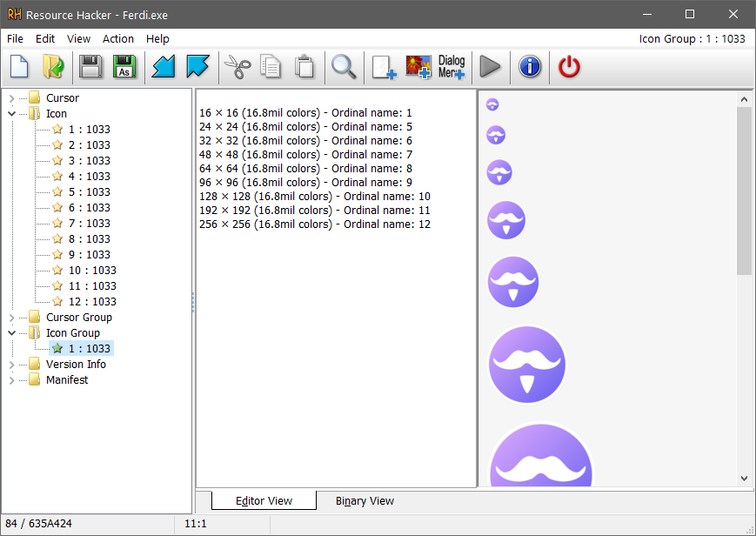
Task: Select Icon resource 11 : 1033
Action: pos(92,285)
